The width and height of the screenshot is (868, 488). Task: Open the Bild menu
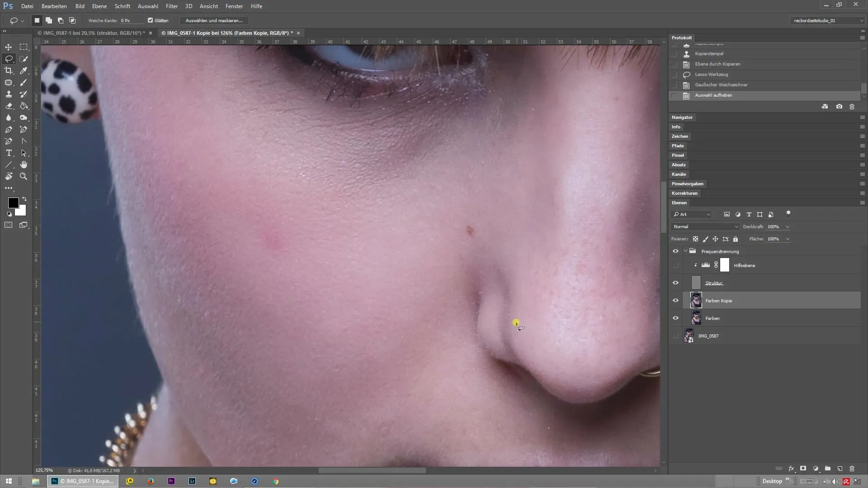(x=80, y=6)
